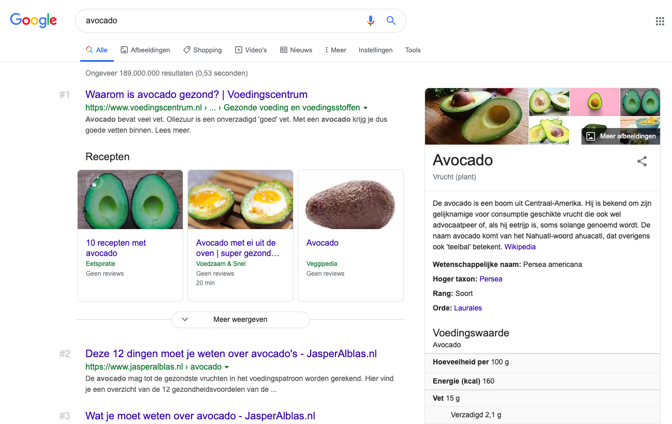Click the avocado search input field
Viewport: 672px width, 424px height.
click(220, 20)
